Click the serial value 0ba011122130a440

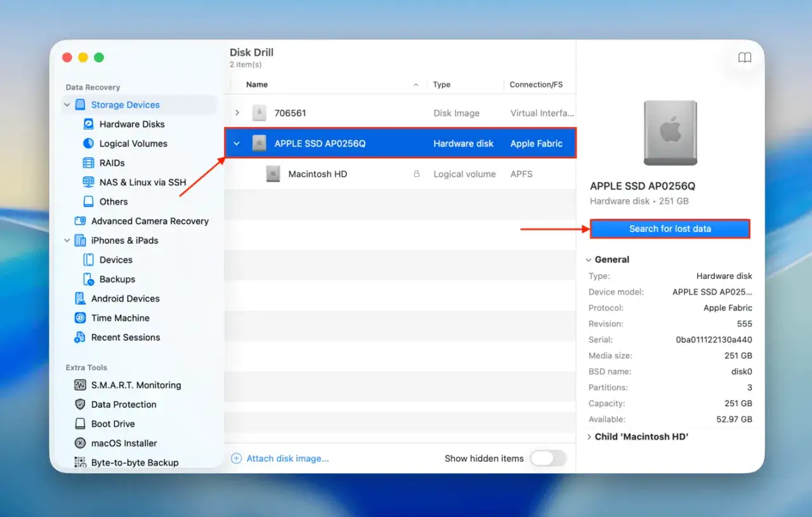click(714, 339)
